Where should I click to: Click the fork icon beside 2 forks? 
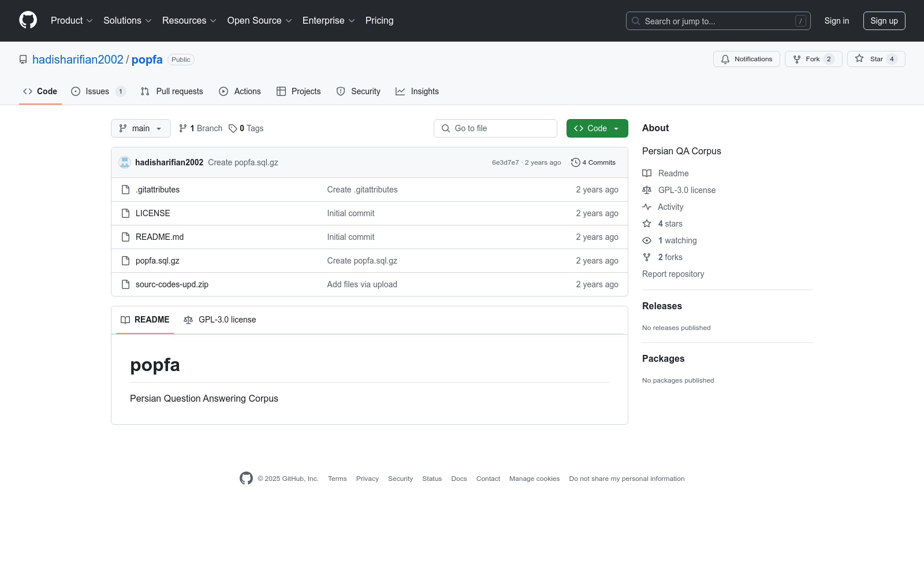(x=647, y=257)
